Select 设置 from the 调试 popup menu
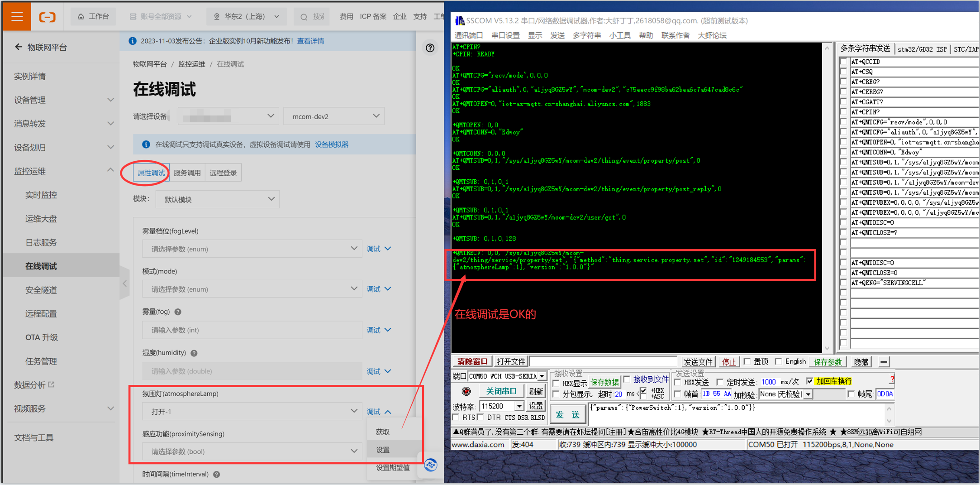Screen dimensions: 980x485 [x=383, y=450]
